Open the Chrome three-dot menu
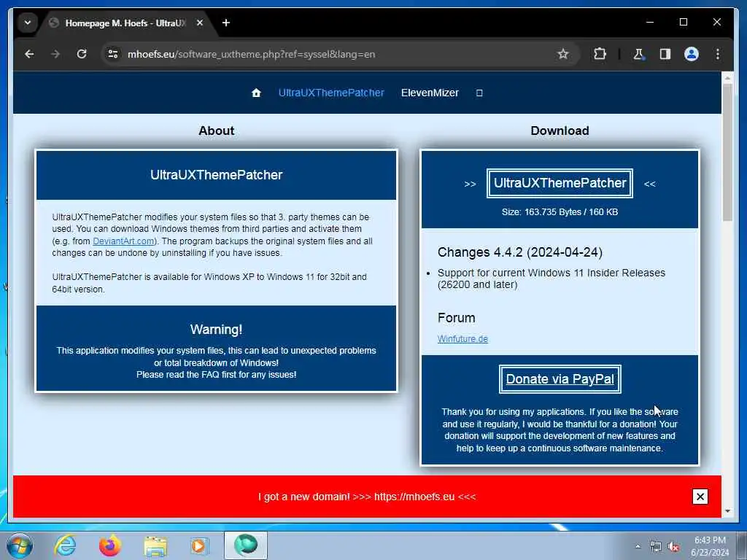747x560 pixels. [718, 54]
